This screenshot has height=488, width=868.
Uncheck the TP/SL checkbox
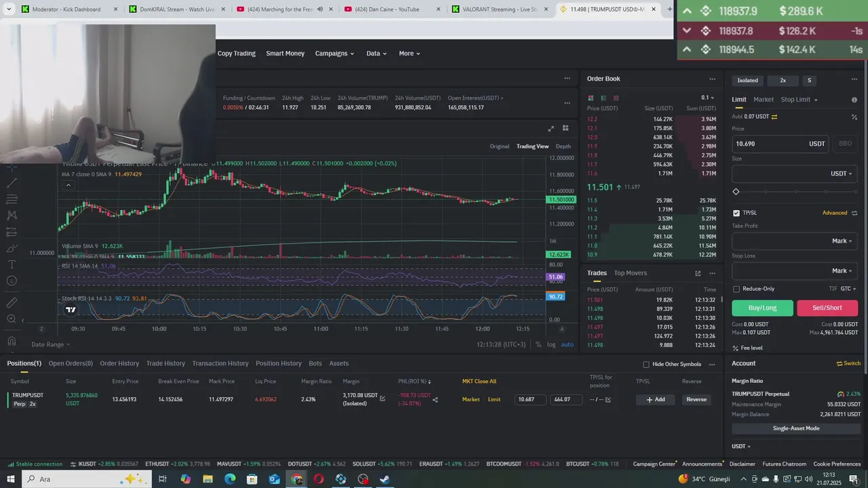coord(736,213)
